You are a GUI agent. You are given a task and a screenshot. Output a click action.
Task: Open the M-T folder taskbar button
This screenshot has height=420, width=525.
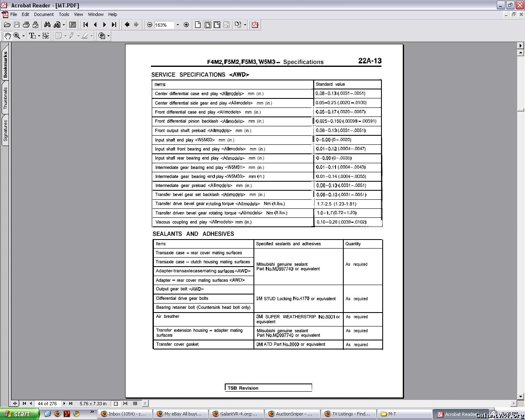tap(404, 414)
